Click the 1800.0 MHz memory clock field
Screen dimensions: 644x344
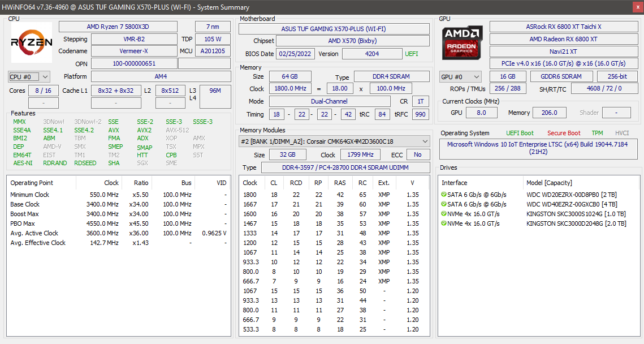click(290, 88)
